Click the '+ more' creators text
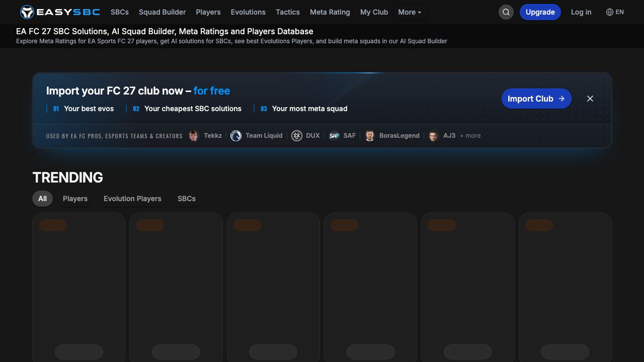 (470, 136)
